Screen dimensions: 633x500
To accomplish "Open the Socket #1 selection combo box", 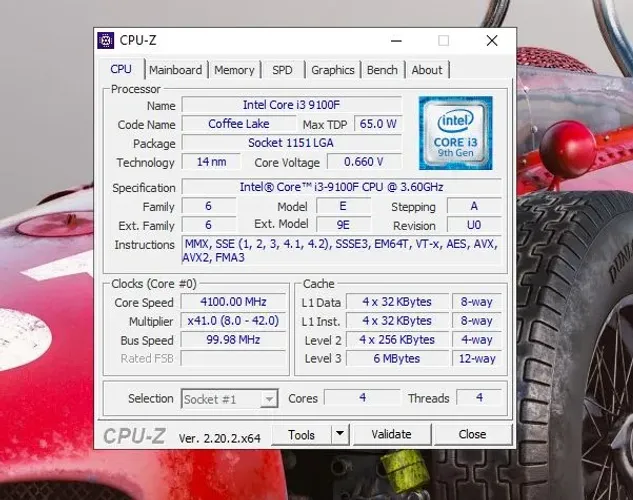I will pyautogui.click(x=230, y=399).
